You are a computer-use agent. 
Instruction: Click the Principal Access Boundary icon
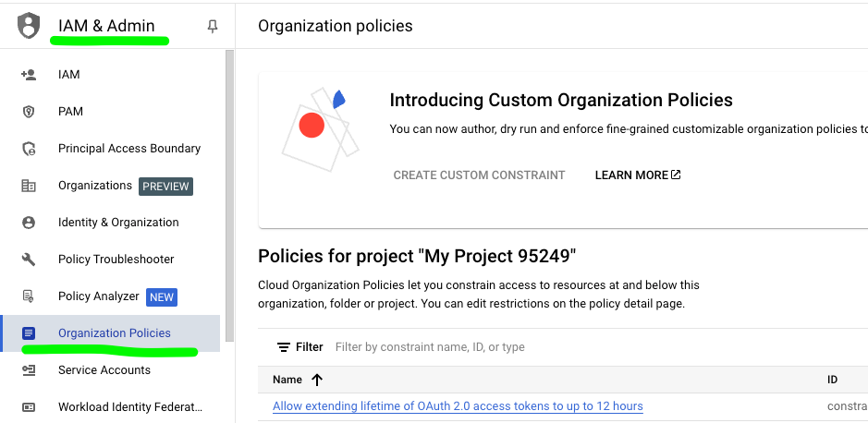(x=29, y=149)
